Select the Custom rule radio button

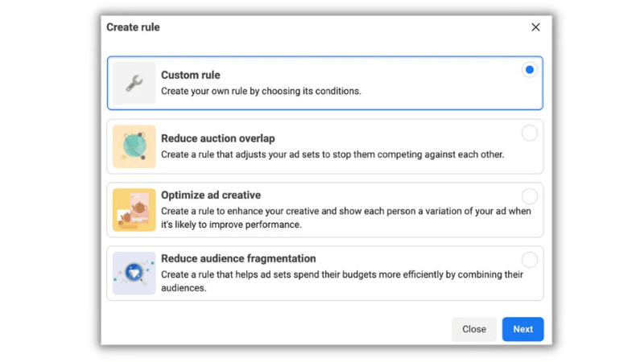(529, 70)
